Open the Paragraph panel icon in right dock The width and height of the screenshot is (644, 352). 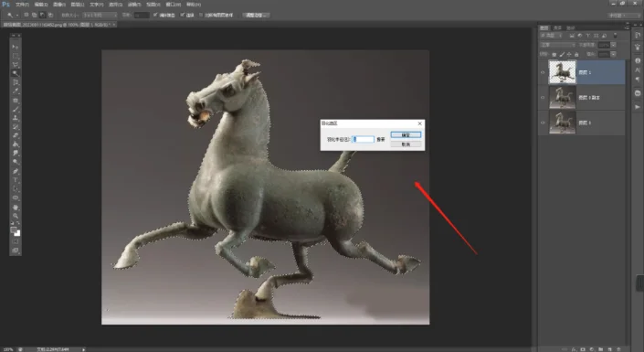coord(638,80)
